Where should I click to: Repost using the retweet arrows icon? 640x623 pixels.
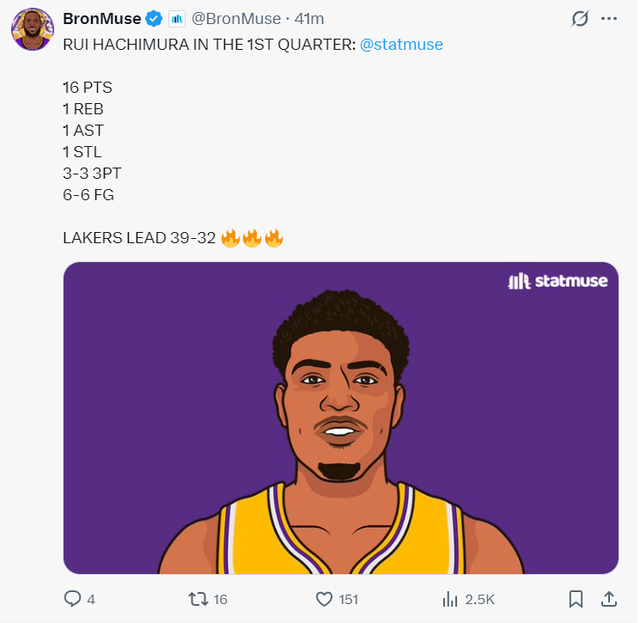199,599
